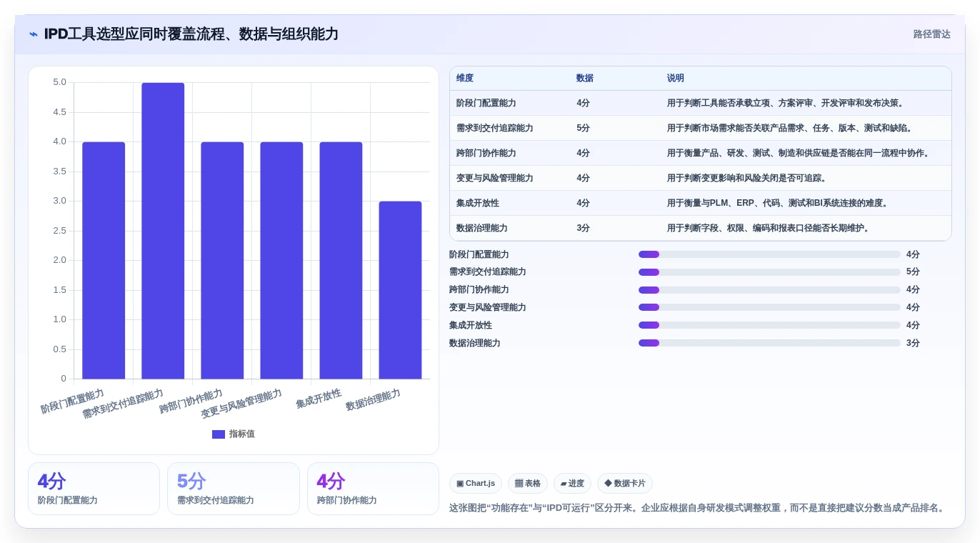Click the lightning icon beside the title
Image resolution: width=980 pixels, height=543 pixels.
point(34,34)
